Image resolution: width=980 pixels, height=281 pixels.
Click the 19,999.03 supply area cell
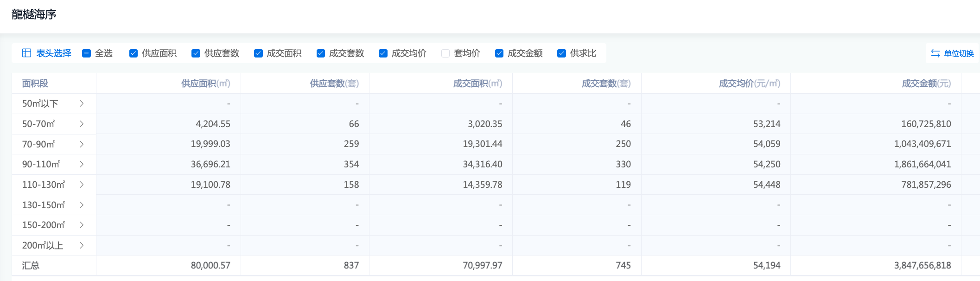(x=210, y=144)
